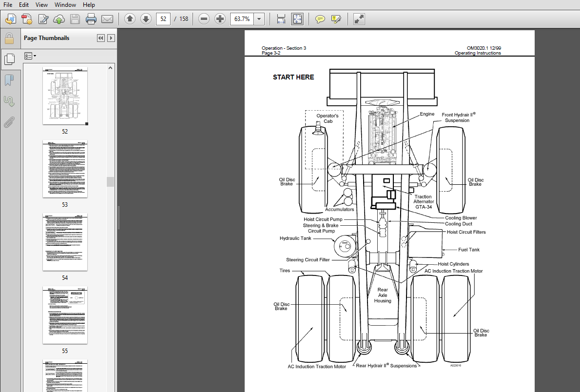Open the Edit menu
580x392 pixels.
(x=24, y=5)
